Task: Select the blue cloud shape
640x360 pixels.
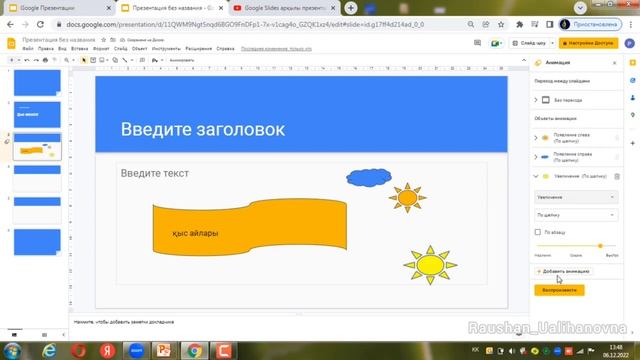Action: [x=369, y=178]
